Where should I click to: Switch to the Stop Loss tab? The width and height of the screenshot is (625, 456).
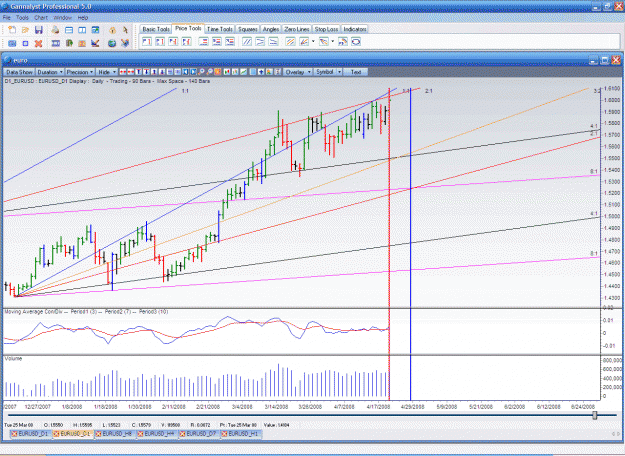click(x=326, y=29)
